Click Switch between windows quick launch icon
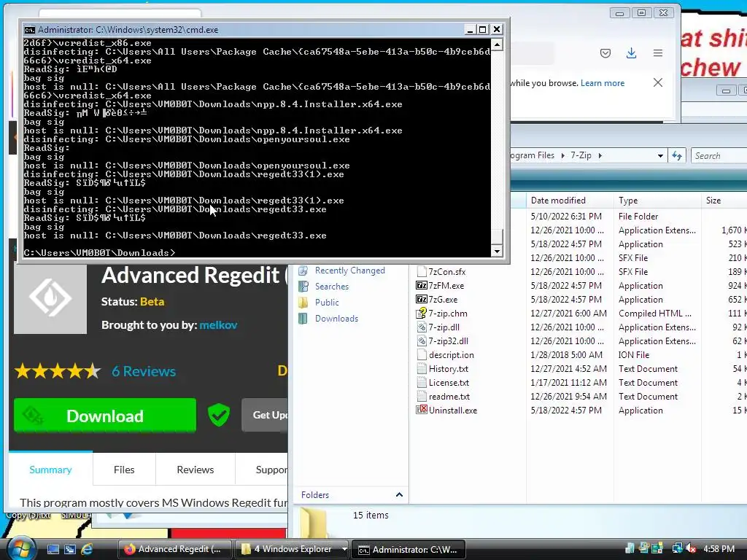The width and height of the screenshot is (747, 560). tap(69, 549)
